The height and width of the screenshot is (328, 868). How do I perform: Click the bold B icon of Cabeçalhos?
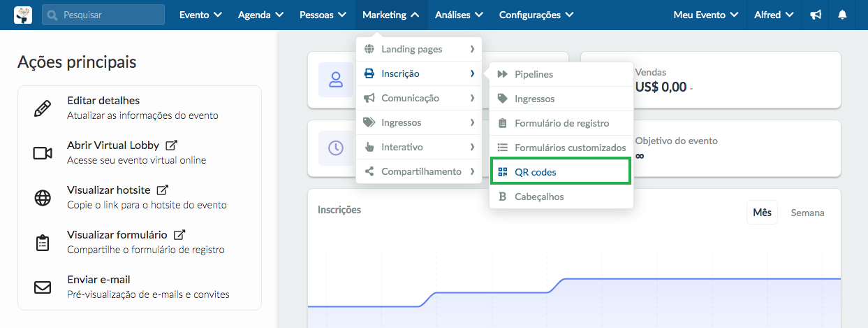[x=502, y=197]
